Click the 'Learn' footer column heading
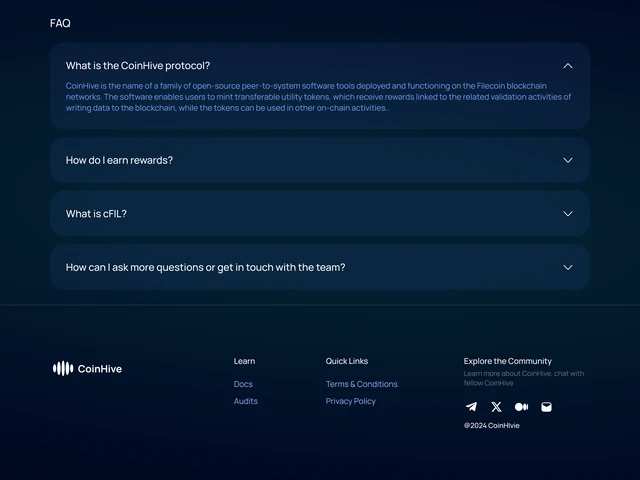 tap(244, 361)
